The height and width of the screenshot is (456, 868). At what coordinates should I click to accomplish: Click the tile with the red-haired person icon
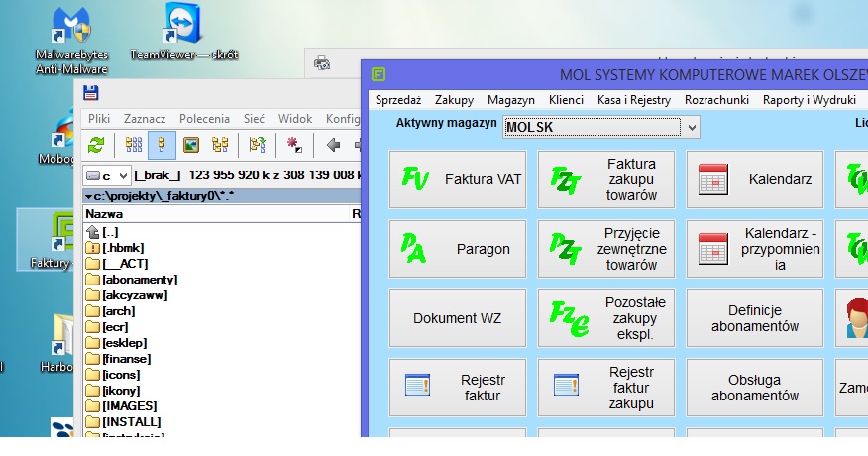(852, 318)
